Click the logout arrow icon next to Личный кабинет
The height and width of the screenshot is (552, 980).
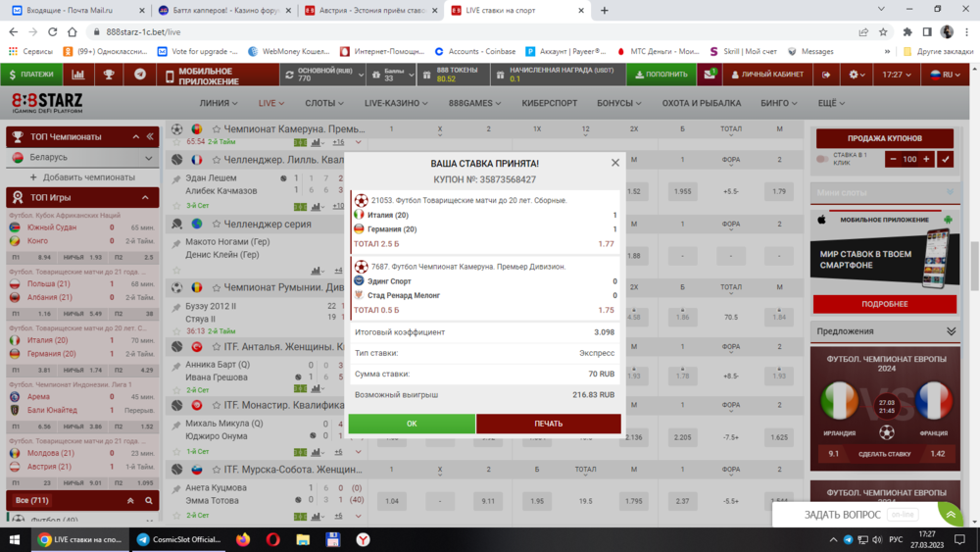click(x=826, y=75)
